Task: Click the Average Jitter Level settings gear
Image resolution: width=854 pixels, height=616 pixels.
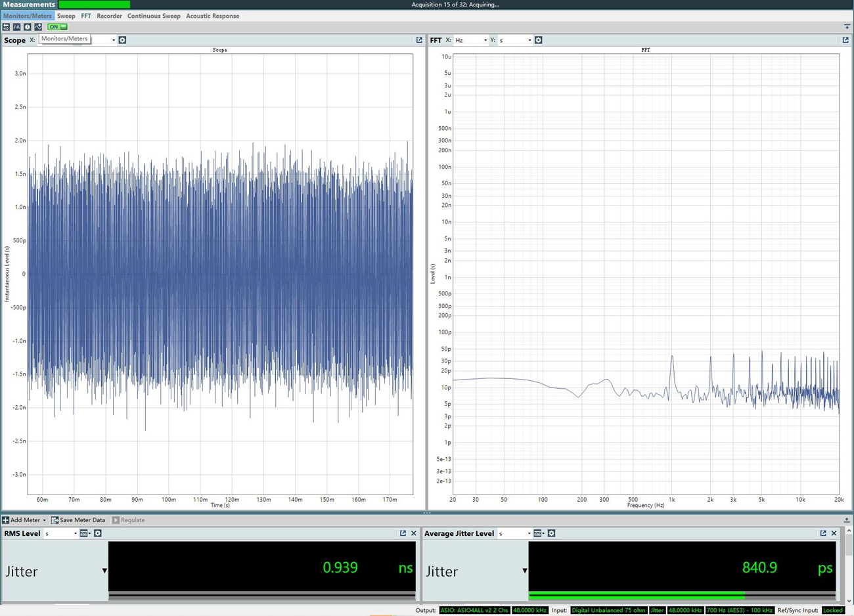Action: [551, 533]
